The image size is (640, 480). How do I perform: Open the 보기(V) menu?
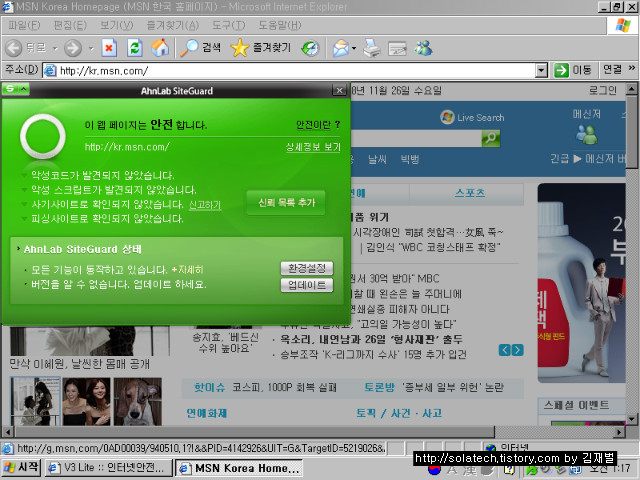point(116,25)
